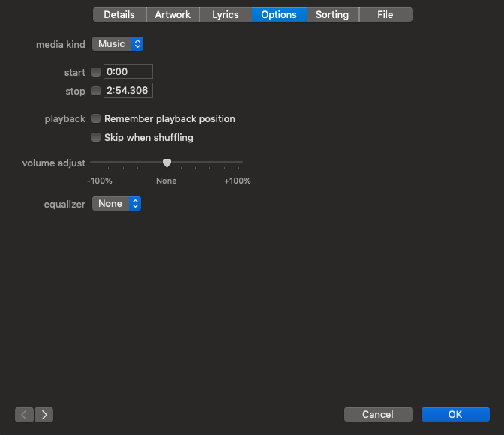This screenshot has height=435, width=504.
Task: Toggle Remember playback position checkbox
Action: coord(96,118)
